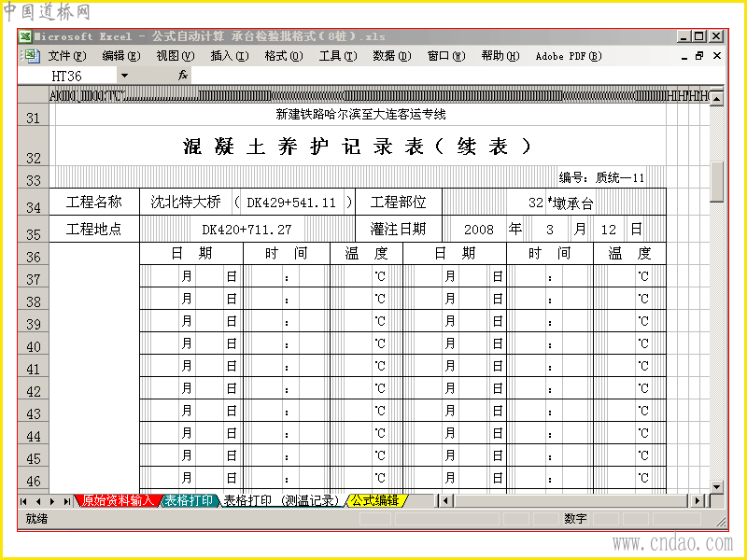Screen dimensions: 747x560
Task: Select the 表格打印 green sheet tab
Action: coord(190,500)
